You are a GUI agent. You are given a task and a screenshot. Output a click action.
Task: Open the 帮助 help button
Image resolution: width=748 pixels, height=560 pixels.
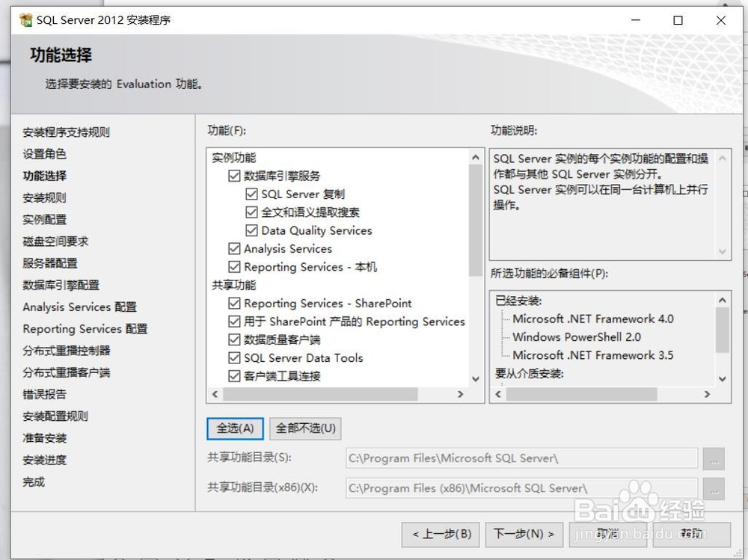point(692,534)
